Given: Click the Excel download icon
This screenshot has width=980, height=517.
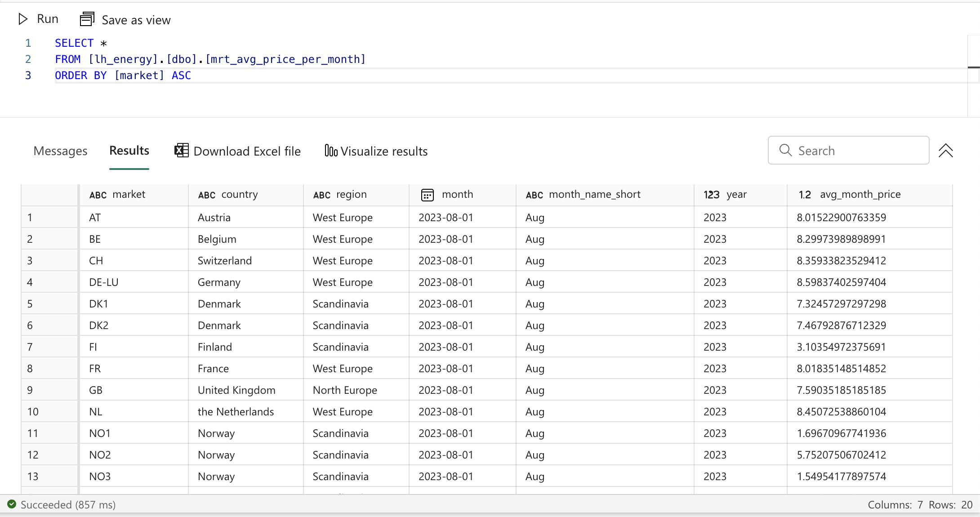Looking at the screenshot, I should click(181, 151).
